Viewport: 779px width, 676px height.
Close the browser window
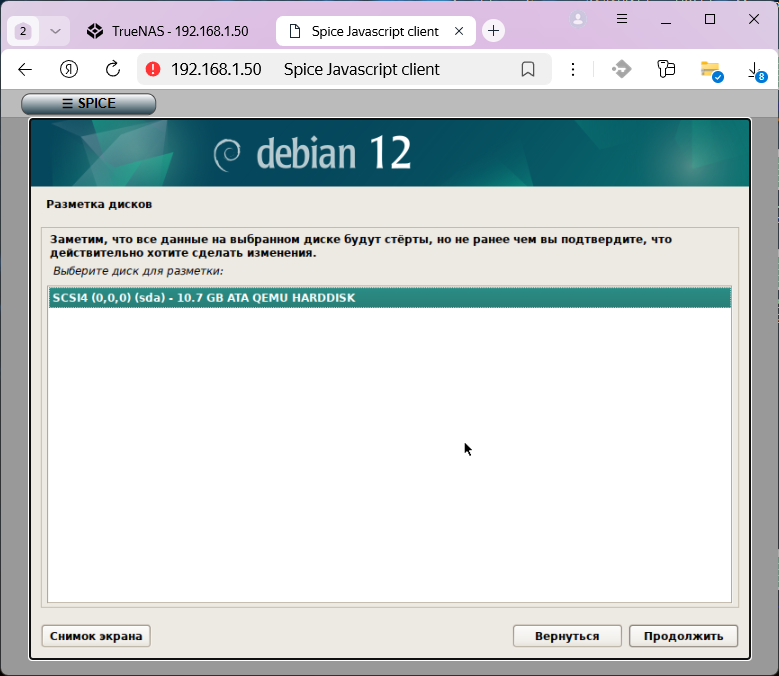point(754,19)
